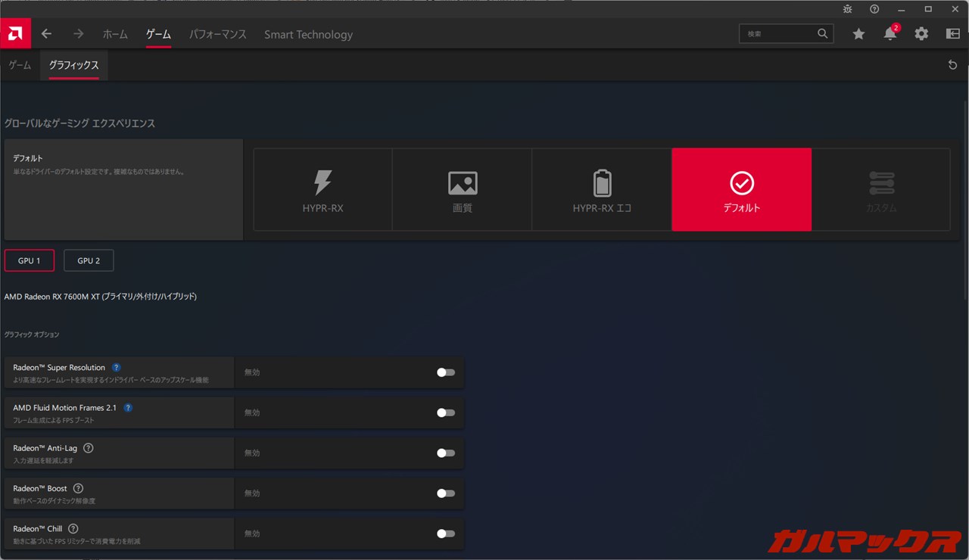
Task: Open help question mark in title bar
Action: click(x=874, y=9)
